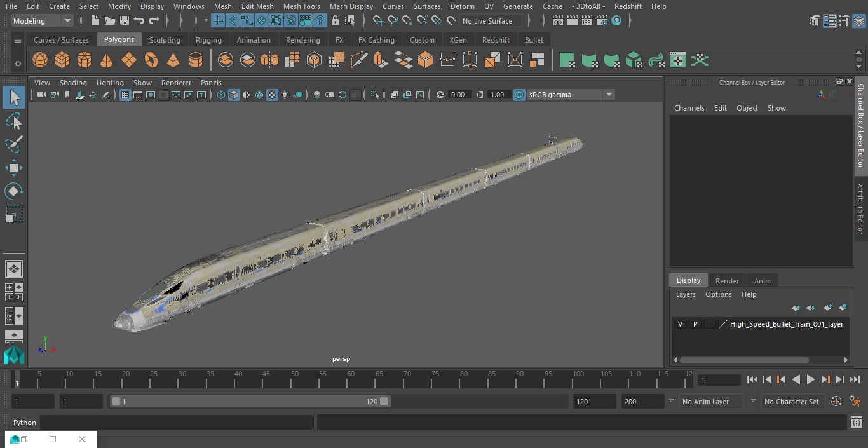Toggle the viewport grid display

pos(125,95)
